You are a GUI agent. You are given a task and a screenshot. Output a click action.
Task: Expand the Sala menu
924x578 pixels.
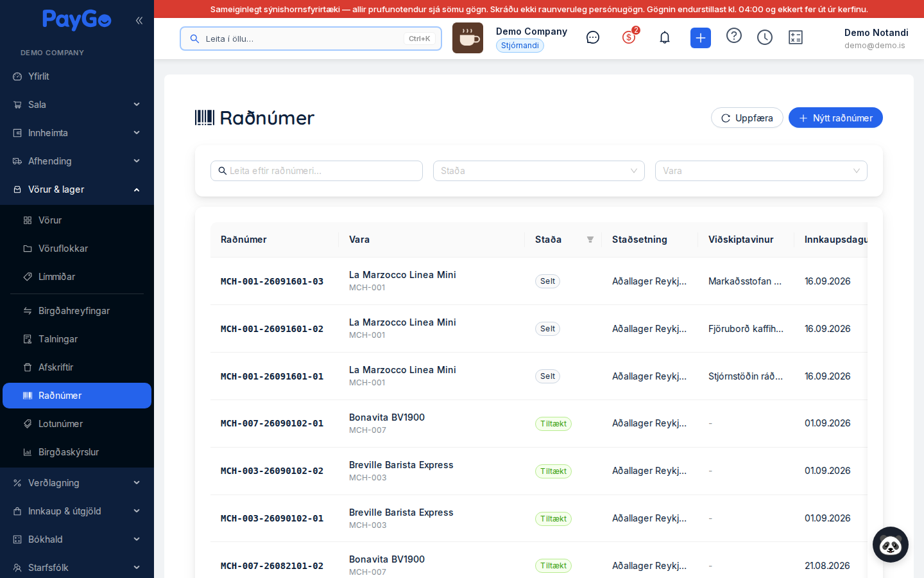tap(77, 105)
